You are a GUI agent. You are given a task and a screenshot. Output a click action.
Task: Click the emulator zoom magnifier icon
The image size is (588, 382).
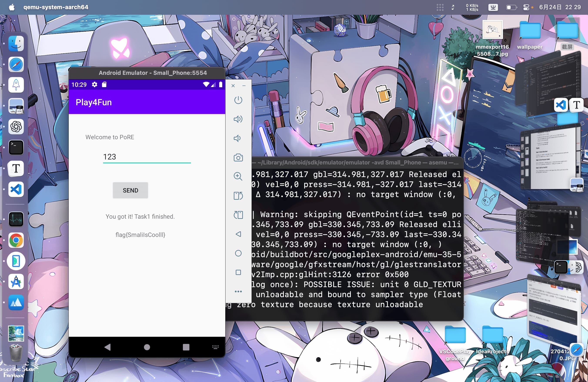238,176
